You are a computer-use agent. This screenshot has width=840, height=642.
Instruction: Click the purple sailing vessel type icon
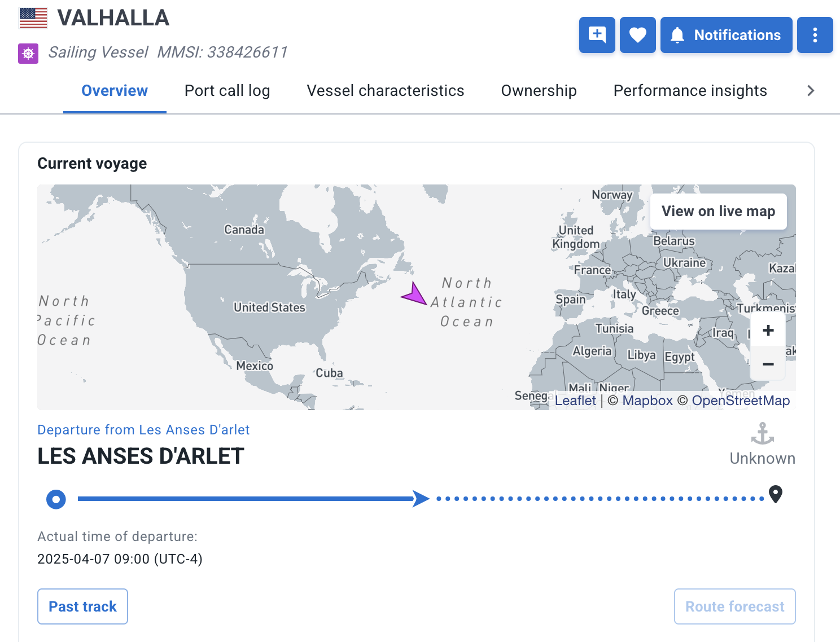[x=28, y=54]
